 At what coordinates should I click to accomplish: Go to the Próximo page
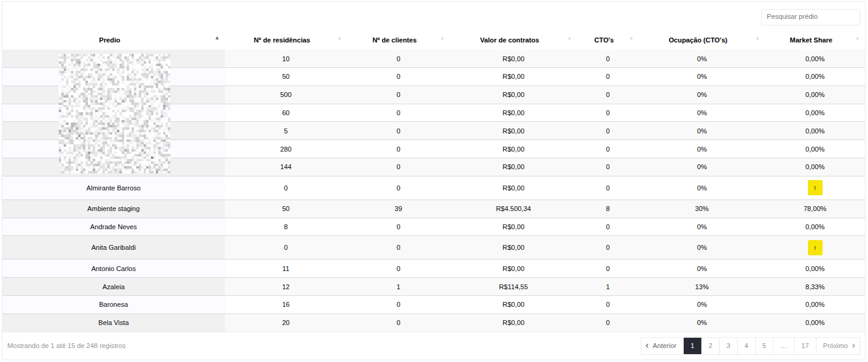pos(838,346)
